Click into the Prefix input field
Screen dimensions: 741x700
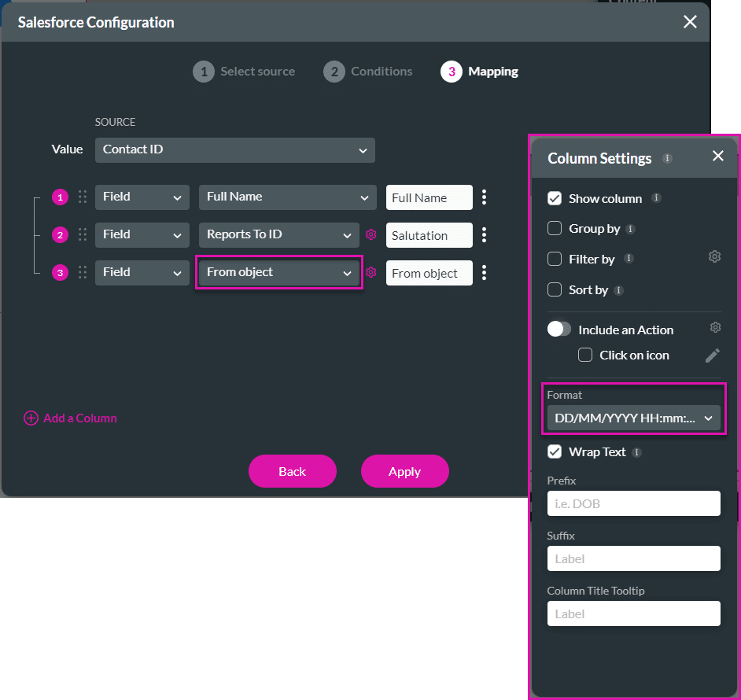pos(633,503)
